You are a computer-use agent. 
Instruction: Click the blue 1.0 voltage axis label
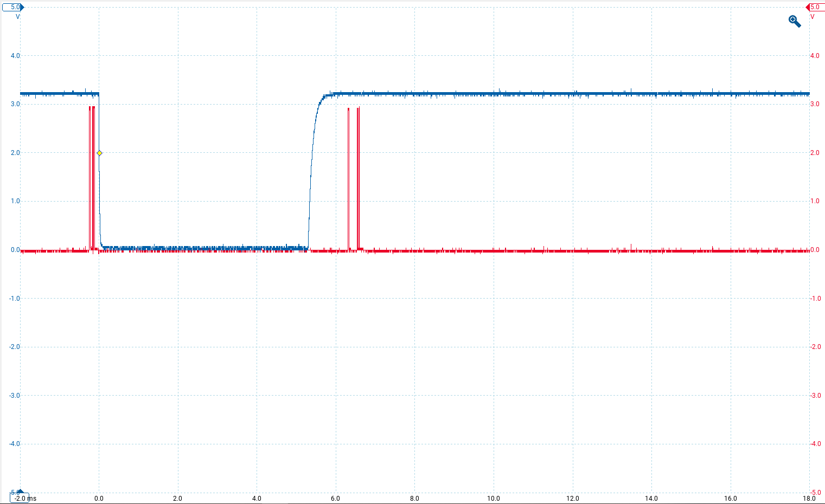tap(15, 201)
